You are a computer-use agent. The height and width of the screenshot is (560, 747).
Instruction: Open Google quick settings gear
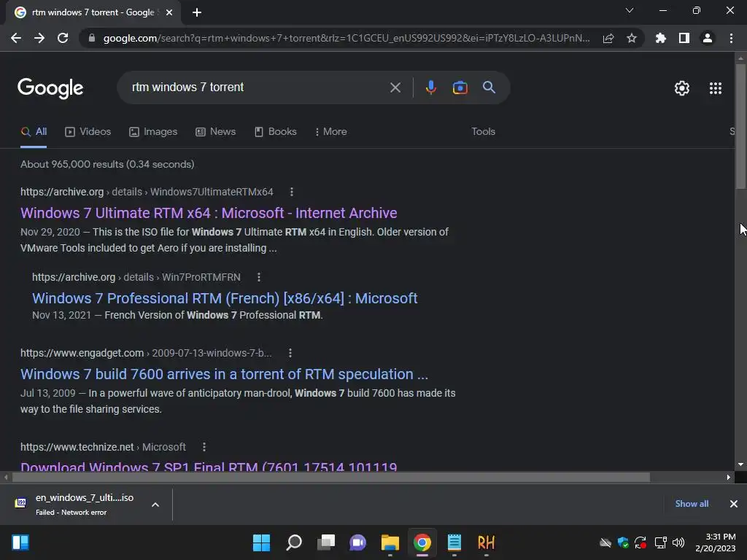click(x=682, y=88)
